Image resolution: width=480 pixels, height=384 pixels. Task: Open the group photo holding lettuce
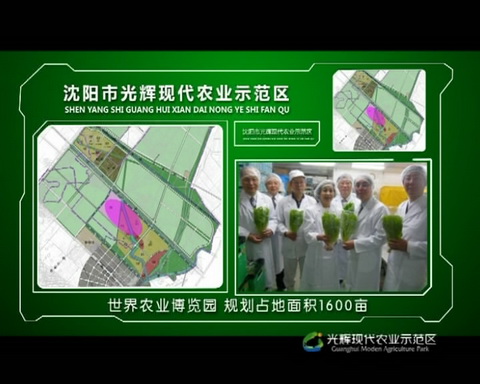(333, 227)
